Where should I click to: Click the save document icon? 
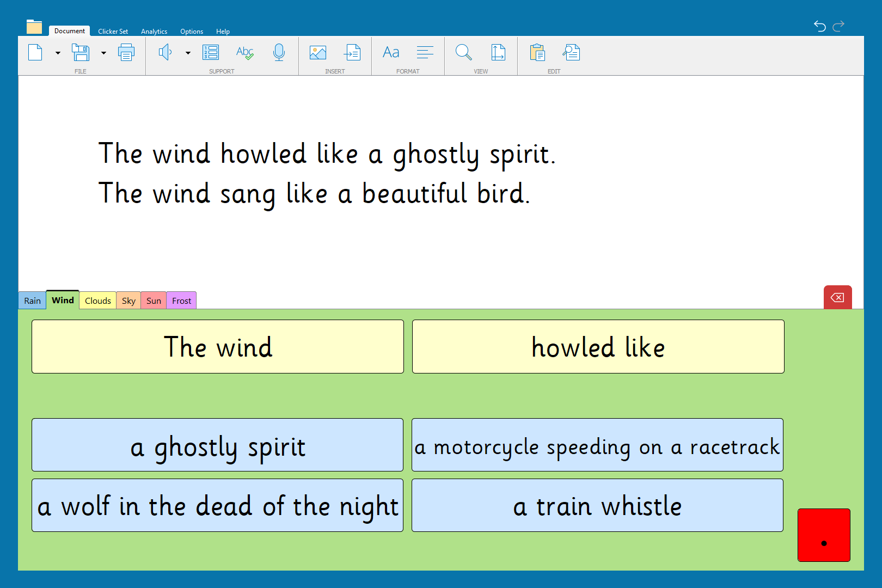81,53
